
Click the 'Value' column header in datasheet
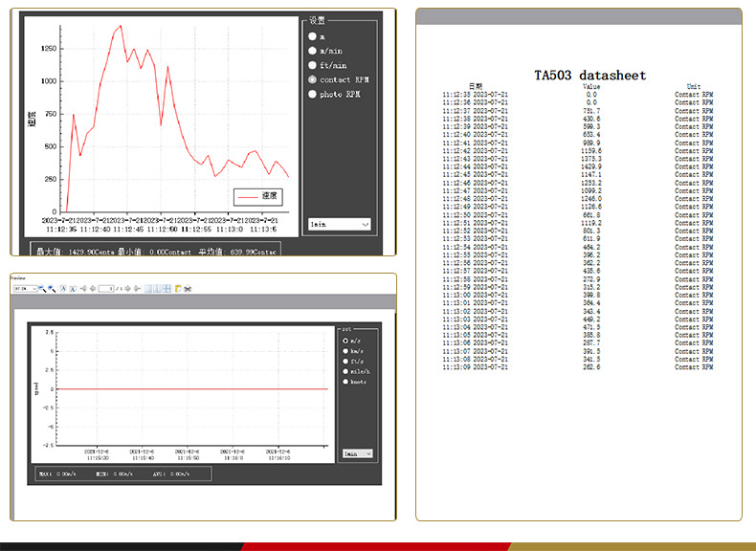(x=591, y=86)
